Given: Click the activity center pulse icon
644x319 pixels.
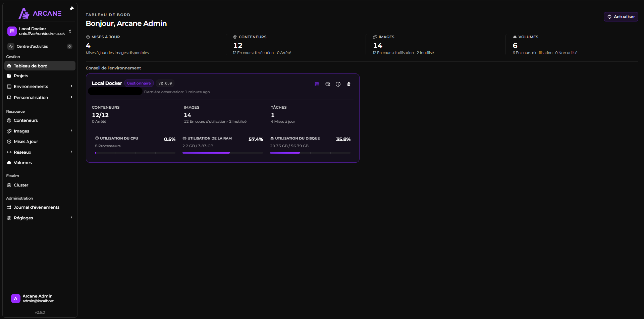Looking at the screenshot, I should point(11,46).
